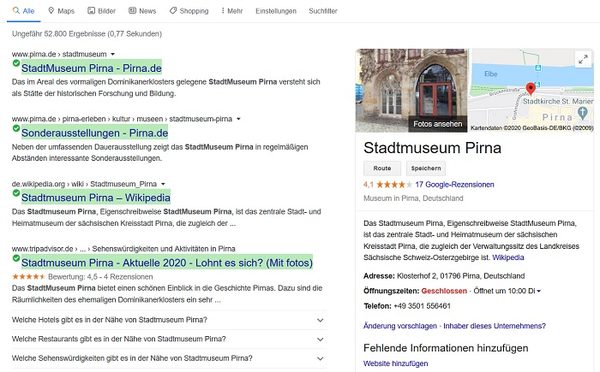
Task: Expand the question about Sehenswürdigkeiten near Stadtmuseum Pirna
Action: [168, 358]
